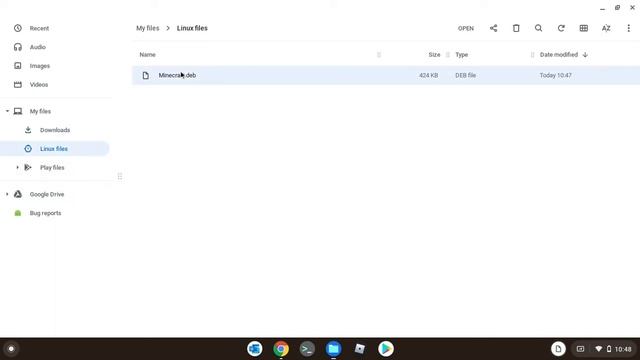
Task: Expand the Play files tree arrow
Action: click(x=17, y=167)
